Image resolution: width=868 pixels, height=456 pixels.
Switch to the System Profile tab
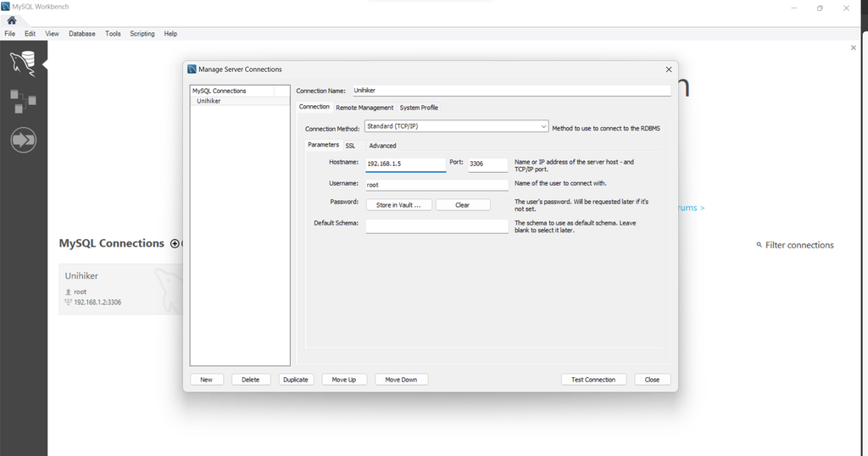pos(419,108)
